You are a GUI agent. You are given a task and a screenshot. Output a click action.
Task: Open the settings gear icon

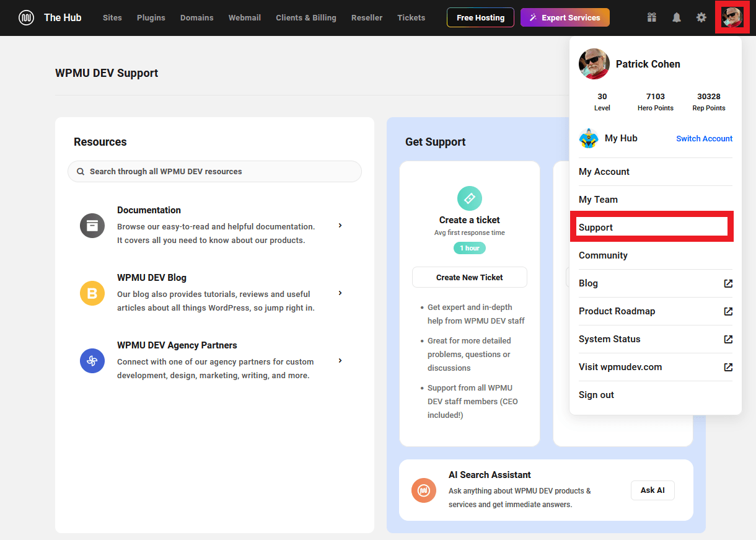point(701,17)
